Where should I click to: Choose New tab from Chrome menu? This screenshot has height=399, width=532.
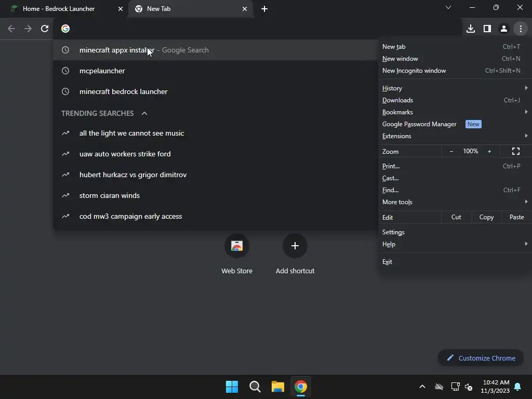455,46
